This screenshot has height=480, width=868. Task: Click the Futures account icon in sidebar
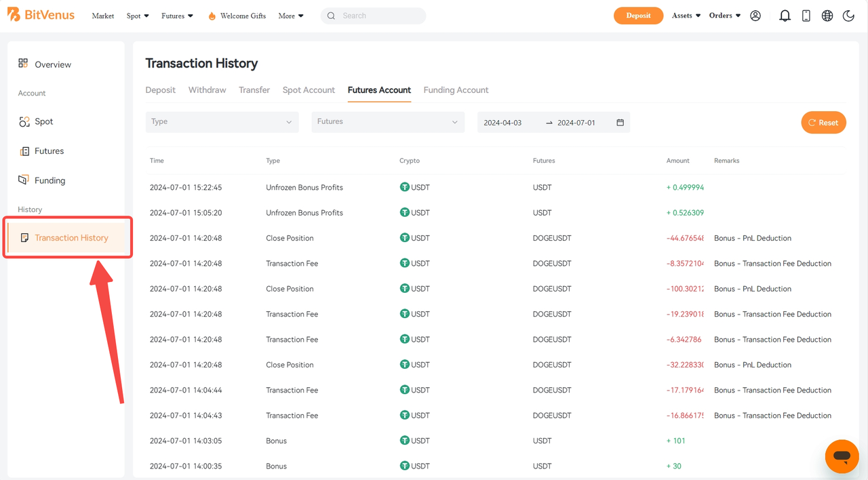pyautogui.click(x=24, y=151)
